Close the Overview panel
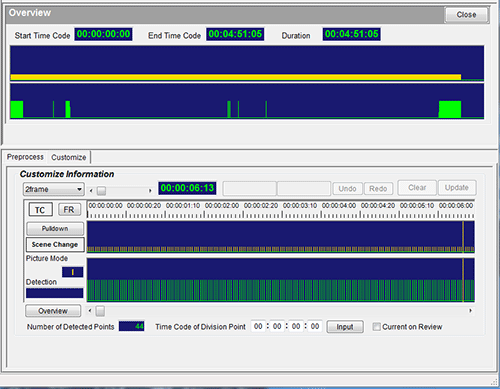Viewport: 500px width, 389px height. click(x=466, y=15)
